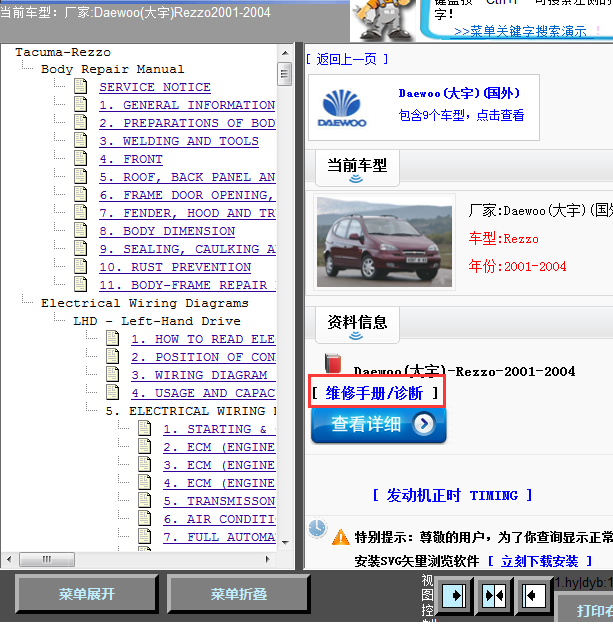Select the 当前车型 tab
613x627 pixels.
(x=357, y=168)
